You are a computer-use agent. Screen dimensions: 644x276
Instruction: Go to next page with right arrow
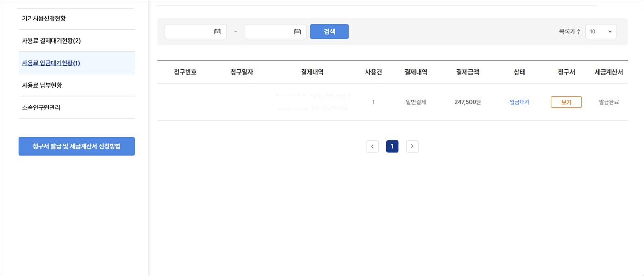(x=412, y=146)
